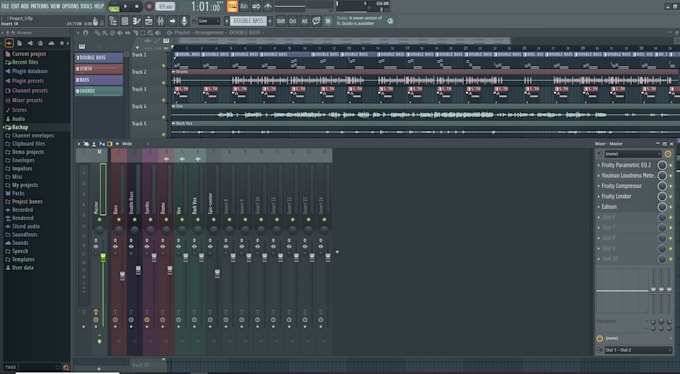Open the Playlist view icon
The height and width of the screenshot is (374, 680).
click(149, 21)
